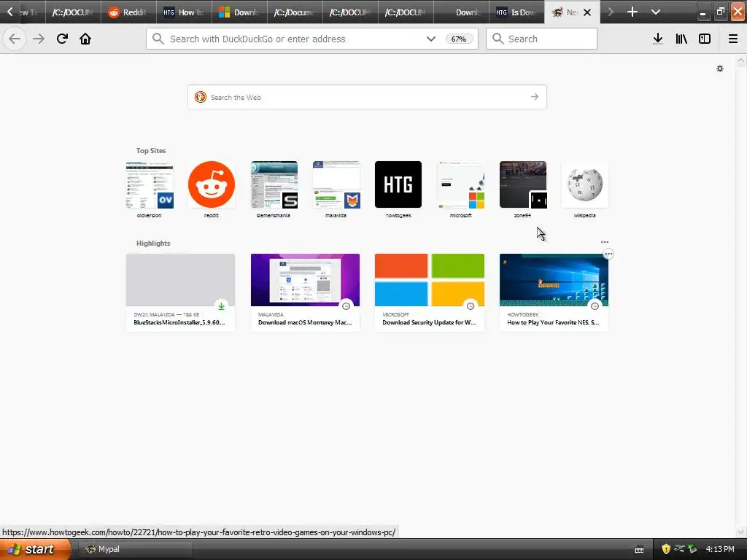Open the downloads arrow icon
The image size is (747, 560).
658,39
